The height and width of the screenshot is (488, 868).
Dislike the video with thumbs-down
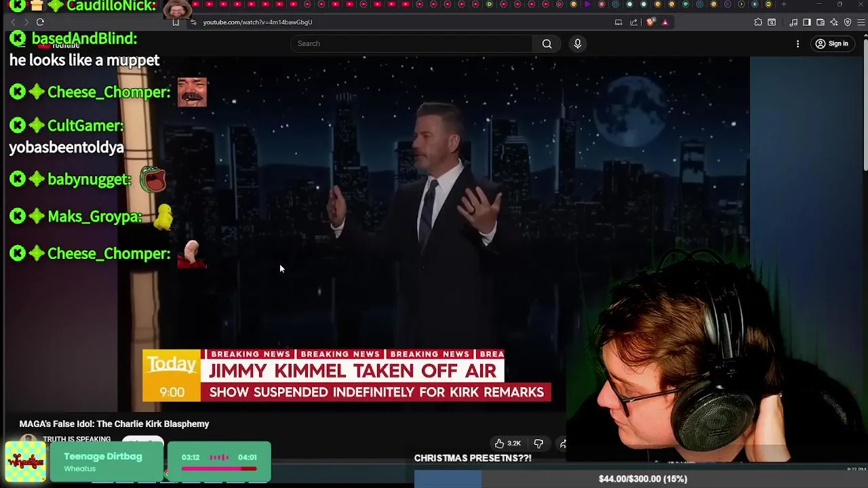click(538, 443)
